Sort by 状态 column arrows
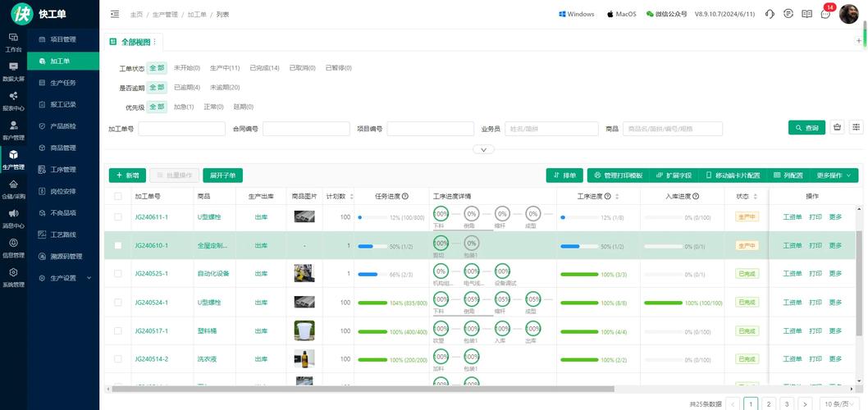868x410 pixels. (x=755, y=197)
